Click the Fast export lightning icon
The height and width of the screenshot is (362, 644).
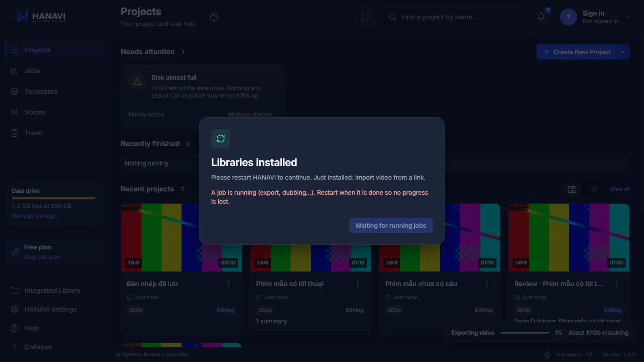click(x=547, y=354)
